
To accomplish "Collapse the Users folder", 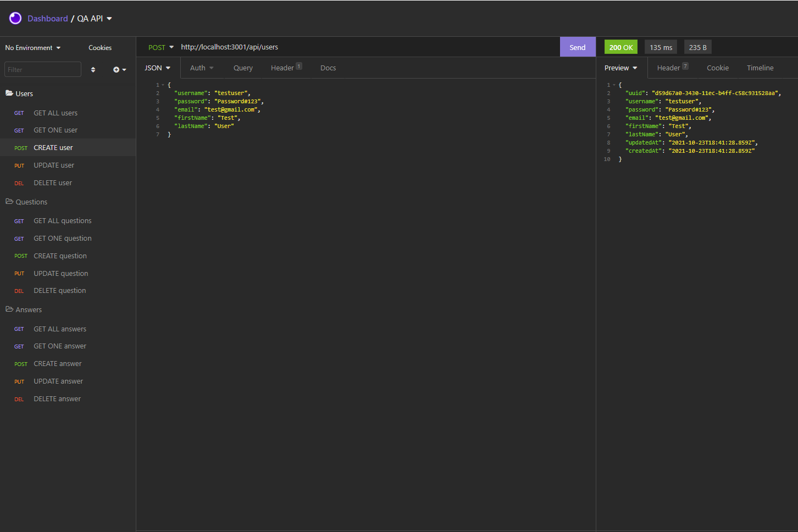I will click(x=19, y=93).
